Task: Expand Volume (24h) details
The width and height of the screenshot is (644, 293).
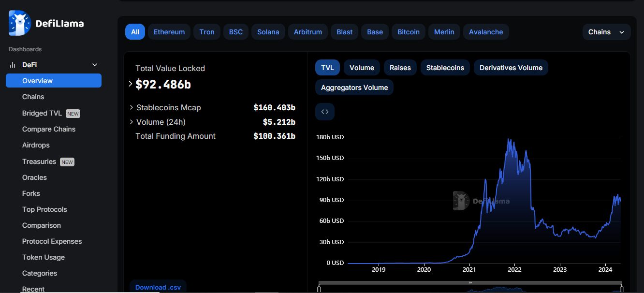Action: click(132, 122)
